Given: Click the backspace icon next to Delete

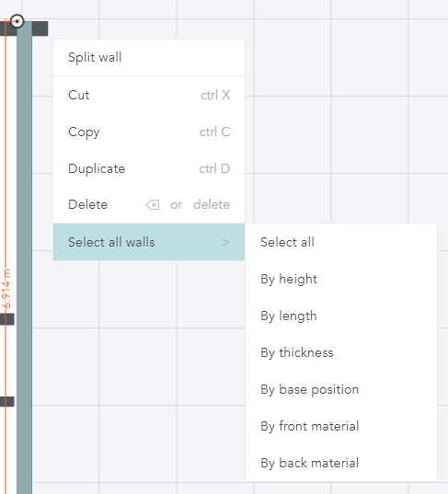Looking at the screenshot, I should point(153,205).
